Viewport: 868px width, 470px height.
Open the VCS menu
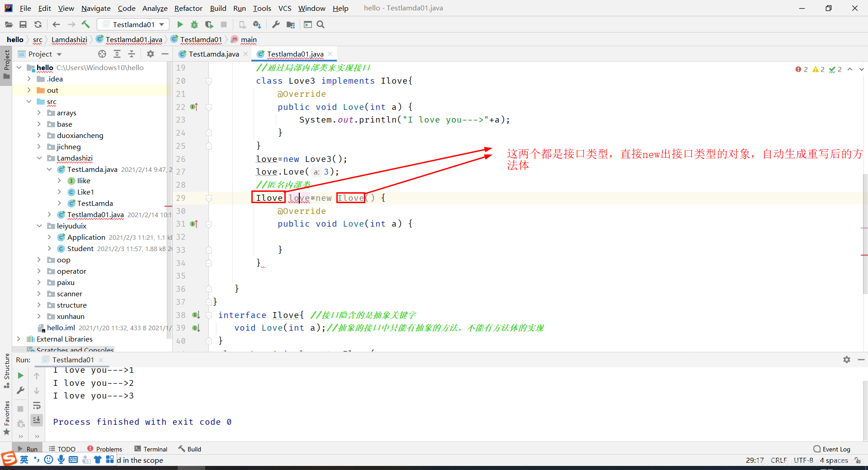(285, 8)
